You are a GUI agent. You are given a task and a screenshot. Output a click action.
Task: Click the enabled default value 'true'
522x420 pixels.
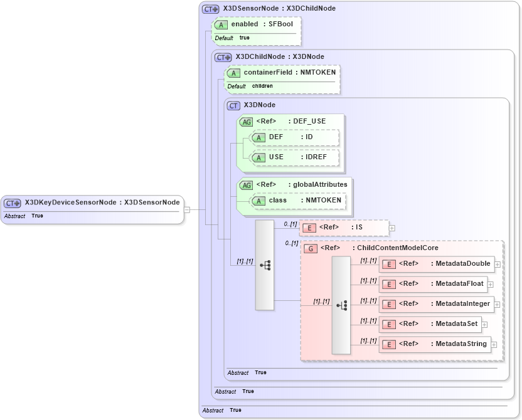(x=244, y=38)
